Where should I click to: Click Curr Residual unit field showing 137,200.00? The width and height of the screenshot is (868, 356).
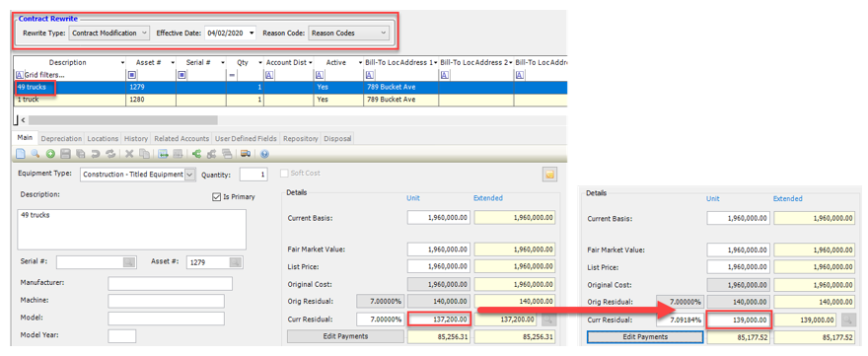tap(439, 319)
